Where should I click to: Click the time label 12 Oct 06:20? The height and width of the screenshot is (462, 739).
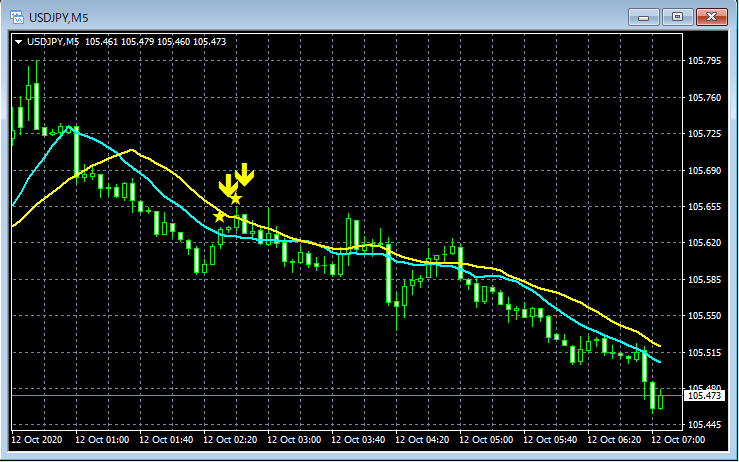point(615,440)
